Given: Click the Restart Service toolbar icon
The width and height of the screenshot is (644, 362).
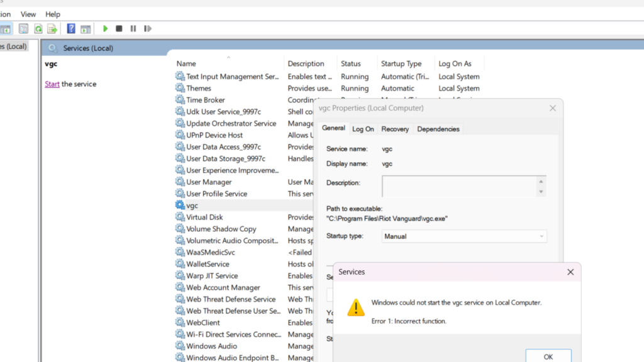Looking at the screenshot, I should pyautogui.click(x=148, y=29).
